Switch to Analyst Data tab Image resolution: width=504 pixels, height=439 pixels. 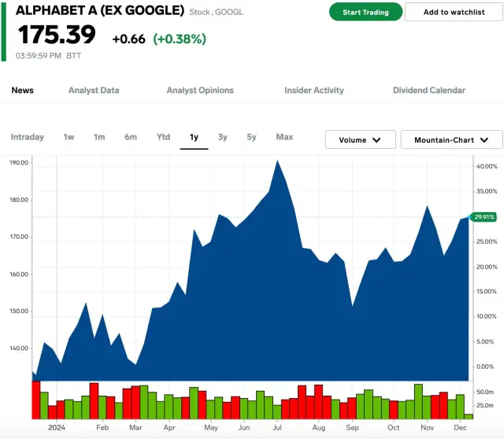[x=94, y=91]
